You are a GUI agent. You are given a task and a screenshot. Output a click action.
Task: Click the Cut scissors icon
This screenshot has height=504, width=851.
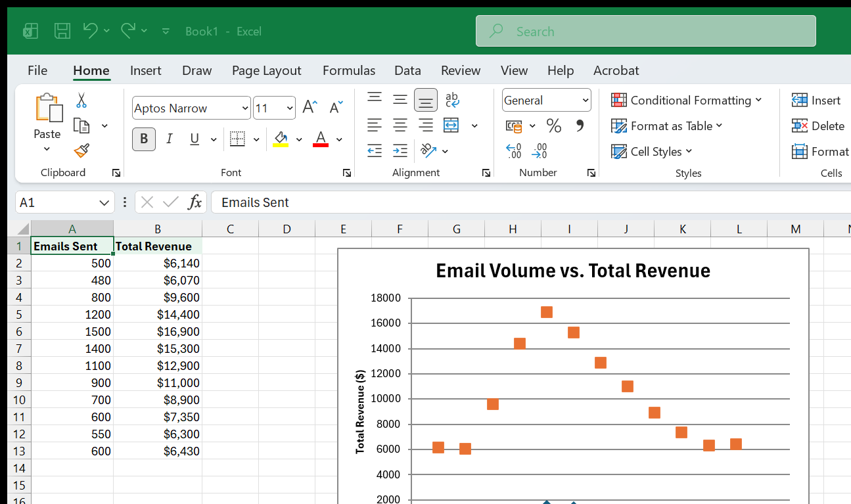tap(81, 101)
